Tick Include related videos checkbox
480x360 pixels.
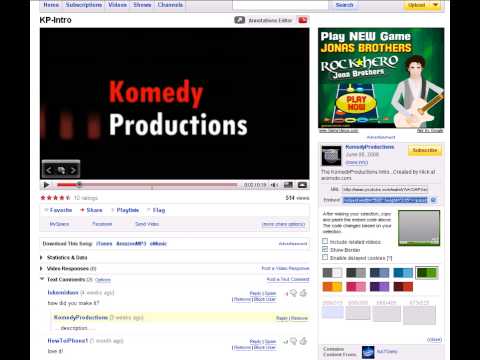click(x=325, y=241)
